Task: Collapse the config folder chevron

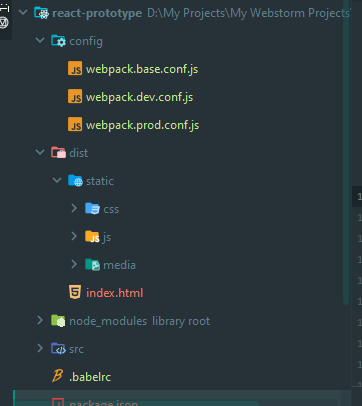Action: pos(40,41)
